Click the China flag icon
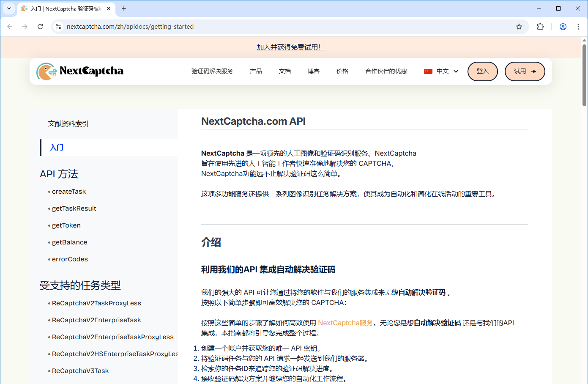The height and width of the screenshot is (384, 588). (x=428, y=71)
